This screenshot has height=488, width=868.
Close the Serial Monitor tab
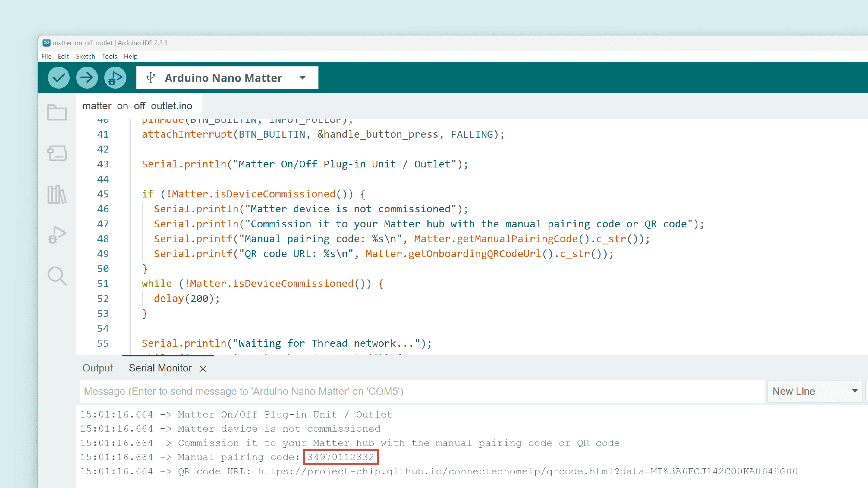point(203,368)
